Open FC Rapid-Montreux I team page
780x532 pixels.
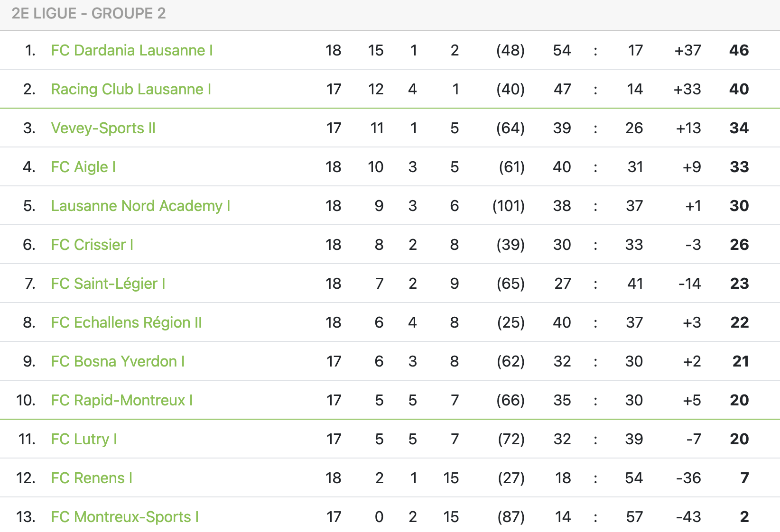coord(122,400)
